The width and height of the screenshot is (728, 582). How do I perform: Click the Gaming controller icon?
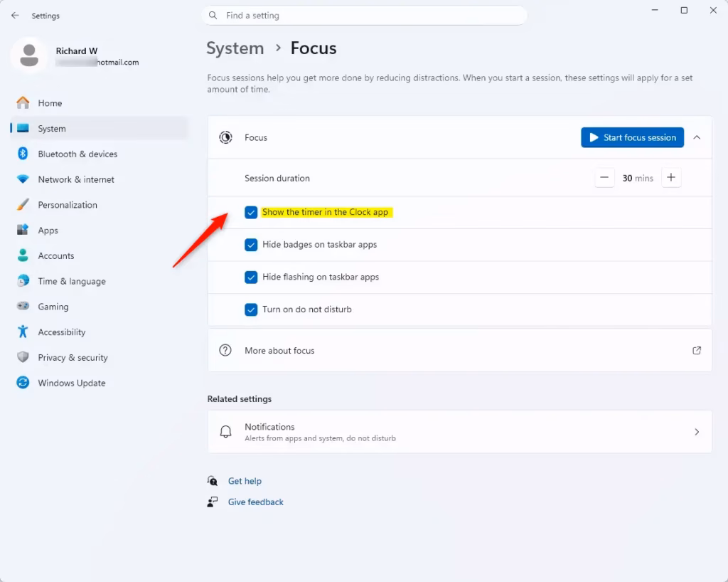[23, 307]
